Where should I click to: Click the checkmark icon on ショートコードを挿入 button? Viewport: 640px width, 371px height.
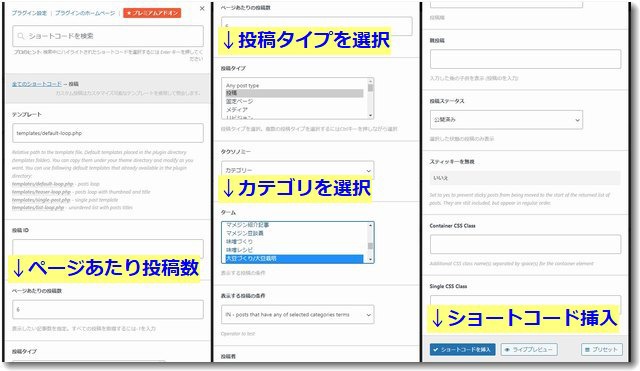pos(436,350)
